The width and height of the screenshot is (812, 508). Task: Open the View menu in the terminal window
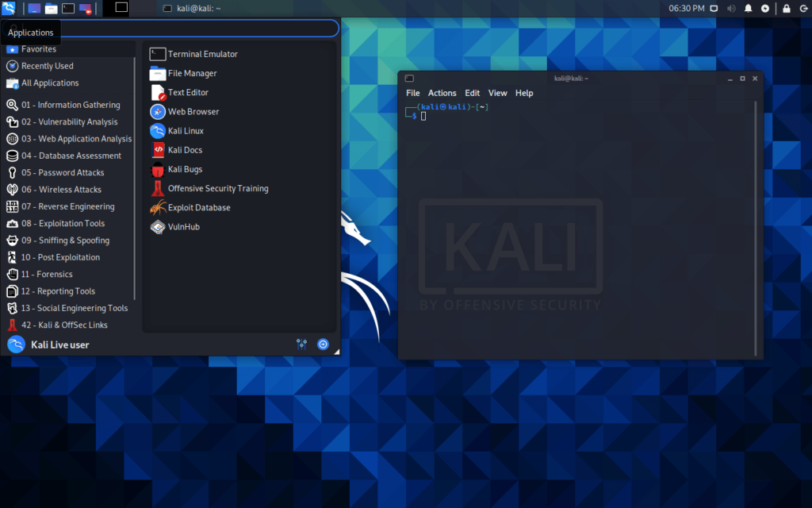(x=497, y=93)
